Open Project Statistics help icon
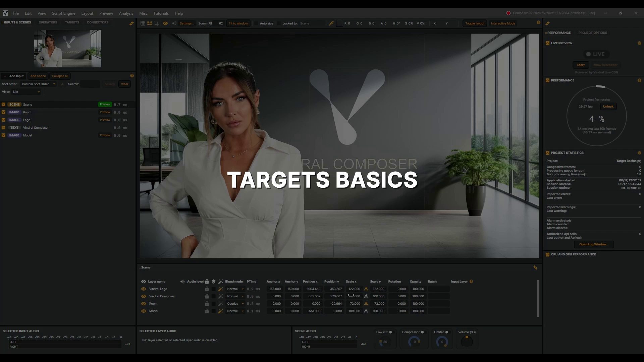 639,153
